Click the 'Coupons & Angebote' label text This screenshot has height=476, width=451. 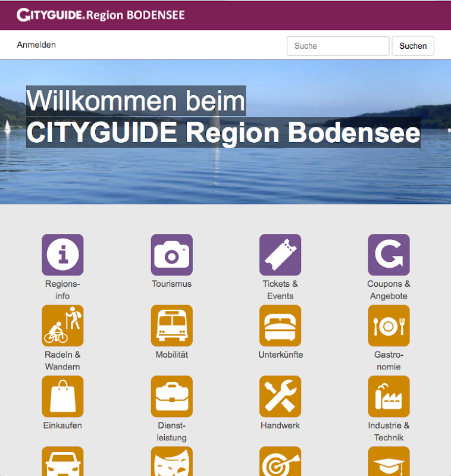click(x=389, y=290)
